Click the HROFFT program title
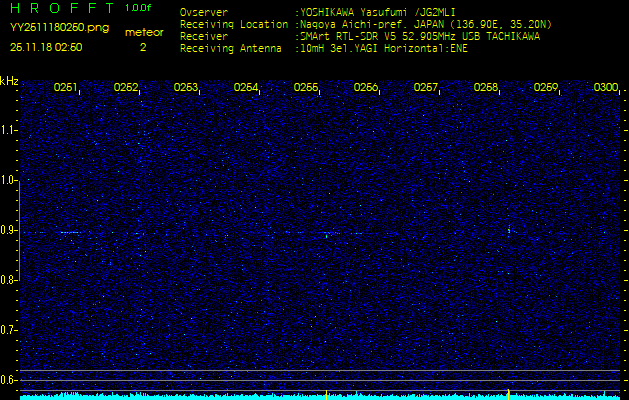 click(64, 8)
